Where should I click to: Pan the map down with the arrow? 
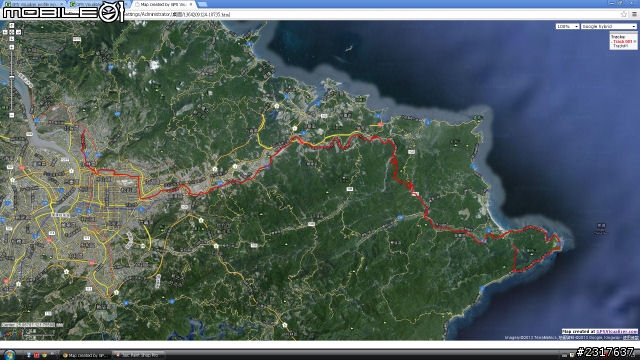pos(11,39)
